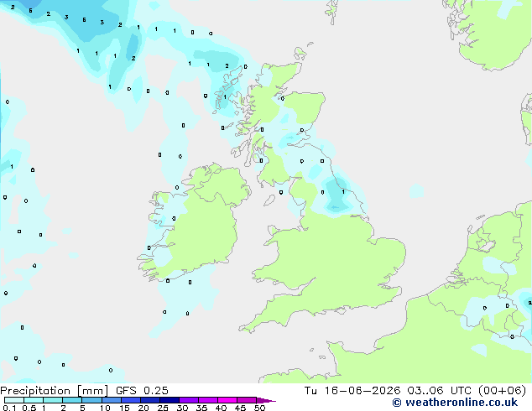
Task: Pick the legend swatch between 10 and 15
Action: (111, 400)
